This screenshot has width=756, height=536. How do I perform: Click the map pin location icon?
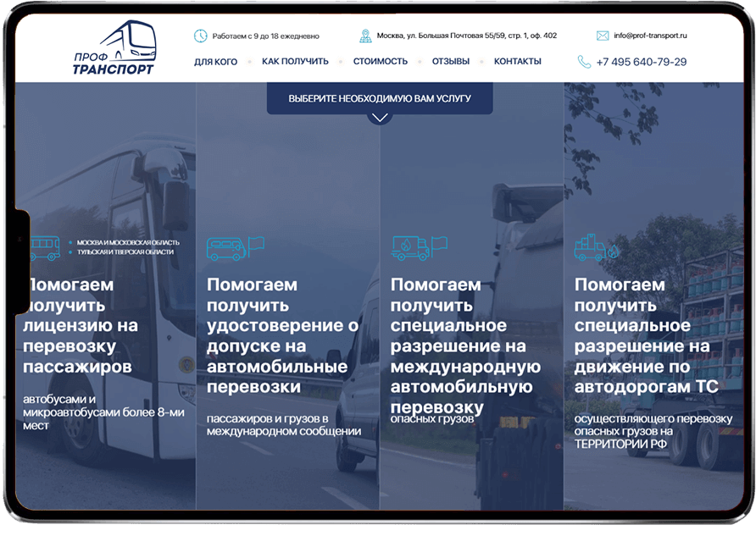[365, 36]
